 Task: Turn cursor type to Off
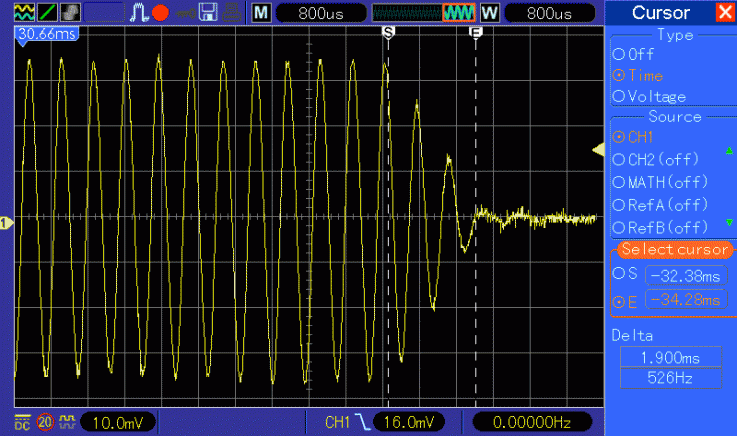[x=618, y=55]
